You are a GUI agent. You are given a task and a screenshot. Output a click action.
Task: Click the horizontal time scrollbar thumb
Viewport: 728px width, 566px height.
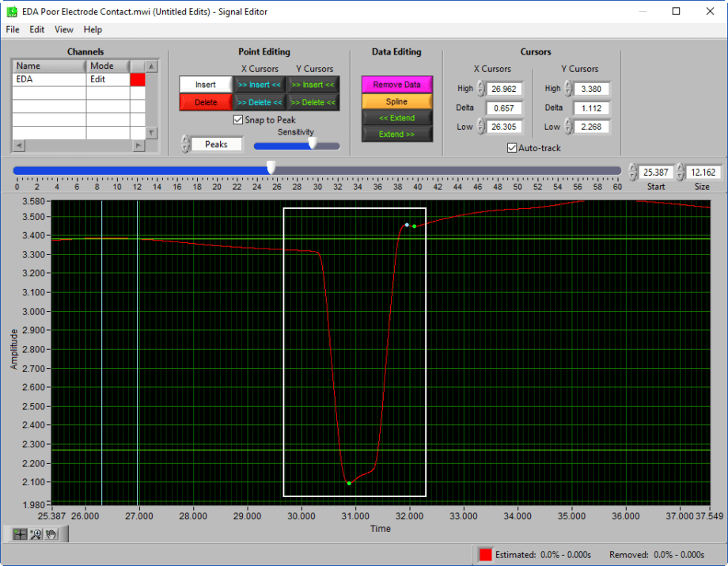tap(271, 167)
